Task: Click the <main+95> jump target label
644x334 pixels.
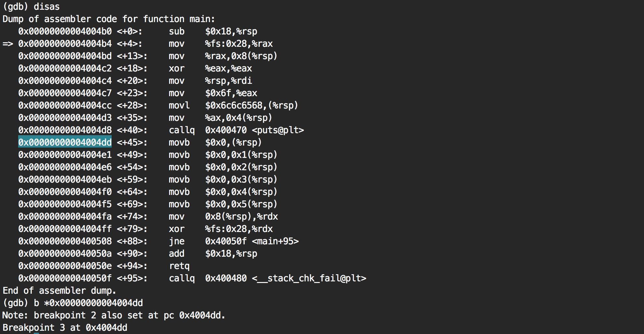Action: (x=275, y=241)
